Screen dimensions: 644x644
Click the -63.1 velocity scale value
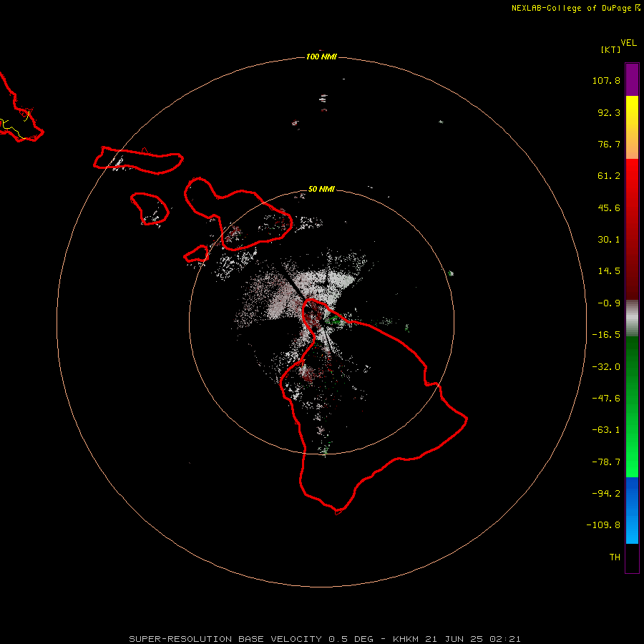606,430
